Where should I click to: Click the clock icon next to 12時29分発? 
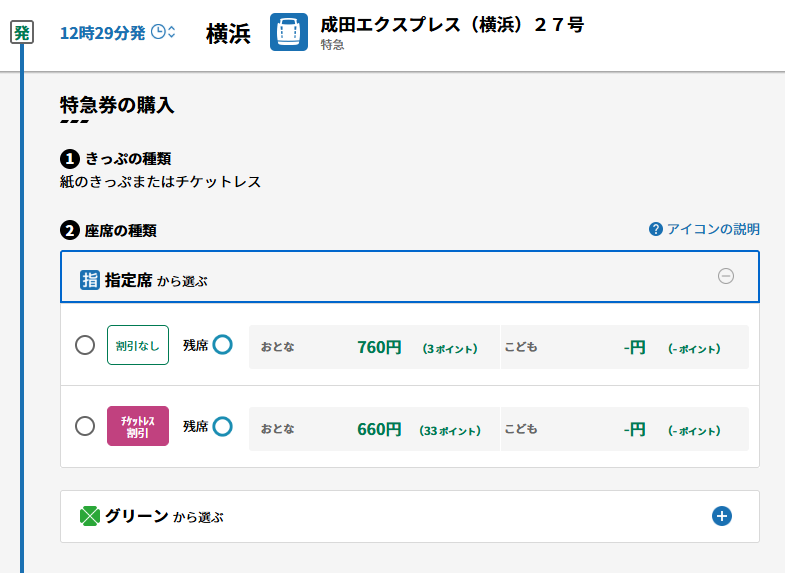pyautogui.click(x=158, y=32)
